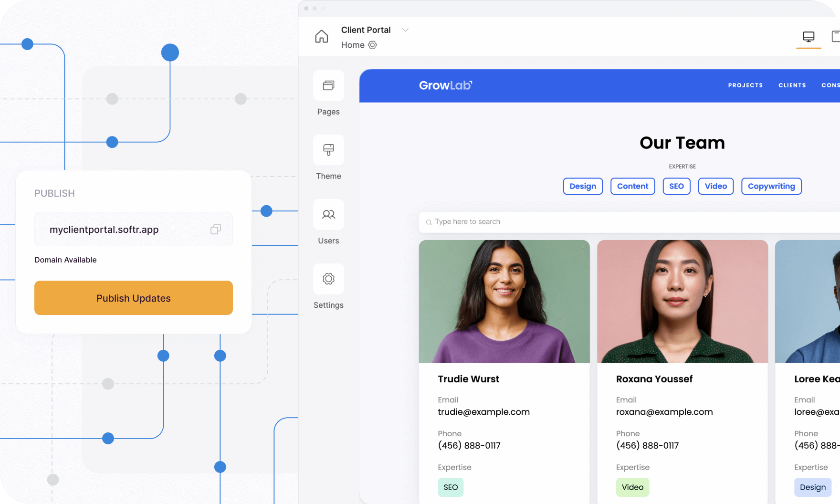The width and height of the screenshot is (840, 504).
Task: Switch to desktop preview mode
Action: tap(808, 37)
